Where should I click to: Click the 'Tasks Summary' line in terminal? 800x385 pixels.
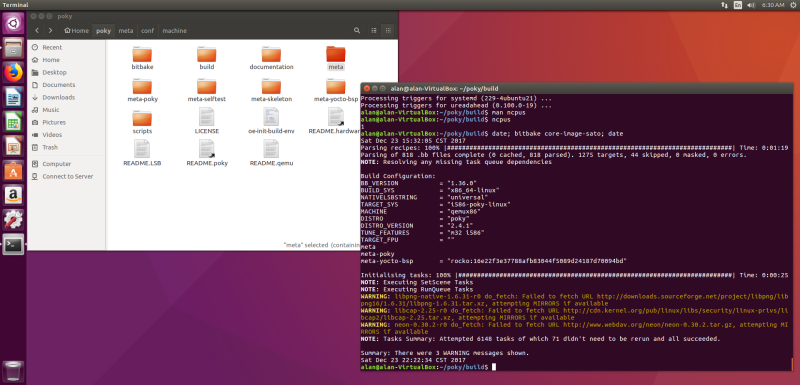point(540,339)
